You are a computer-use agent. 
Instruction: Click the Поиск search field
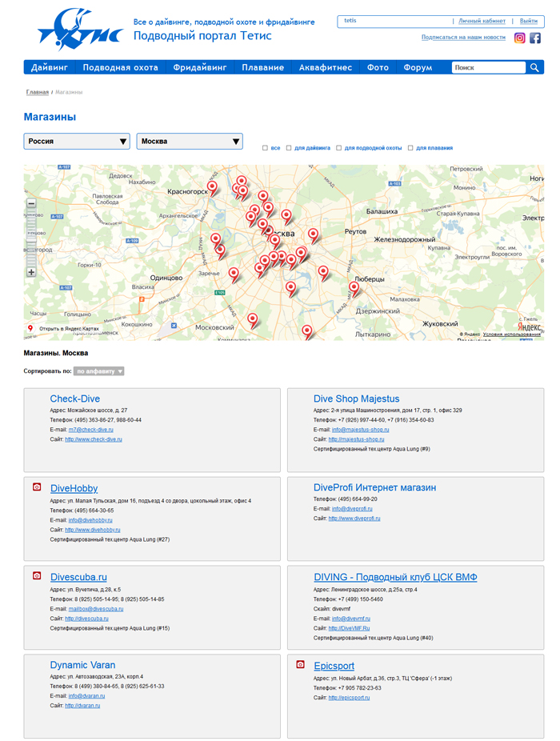(x=488, y=67)
